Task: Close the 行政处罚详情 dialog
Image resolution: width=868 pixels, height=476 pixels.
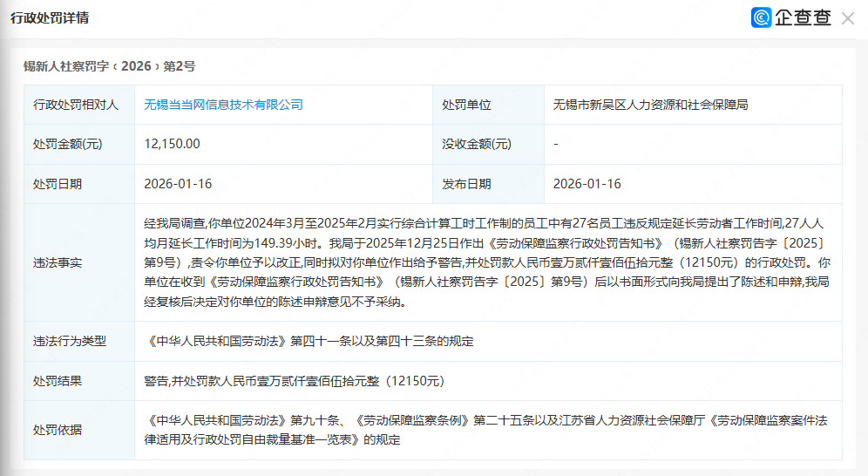Action: point(847,17)
